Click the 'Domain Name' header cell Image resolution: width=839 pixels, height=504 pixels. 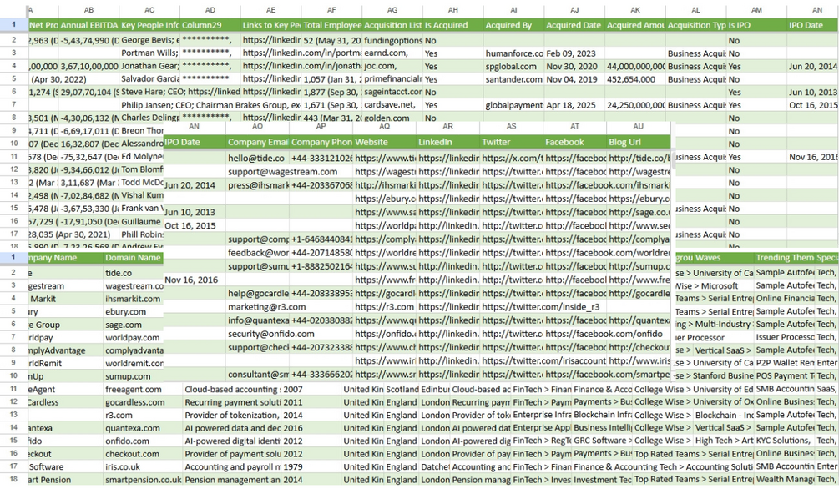coord(134,257)
